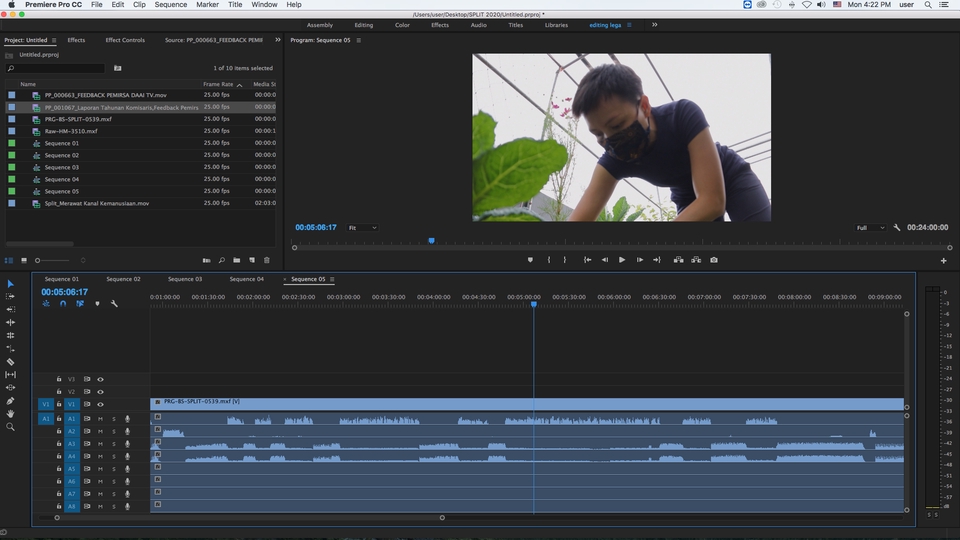Select the Hand tool
Viewport: 960px width, 540px height.
[x=10, y=414]
